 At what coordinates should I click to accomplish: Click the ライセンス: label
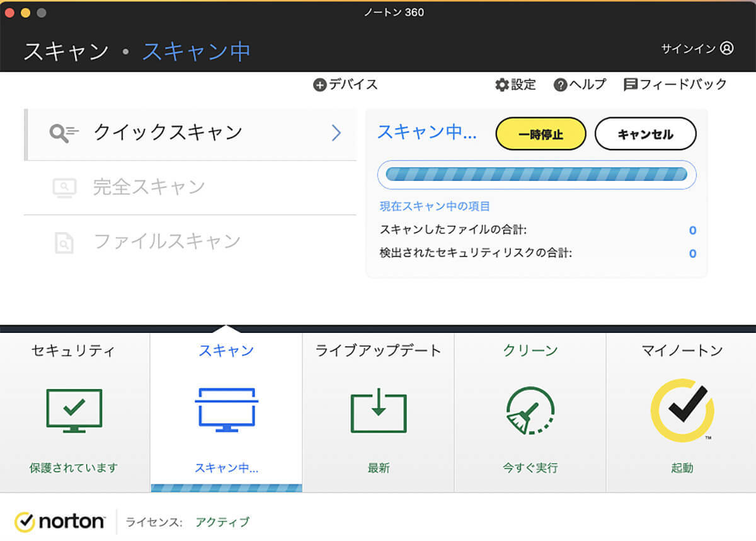point(154,522)
